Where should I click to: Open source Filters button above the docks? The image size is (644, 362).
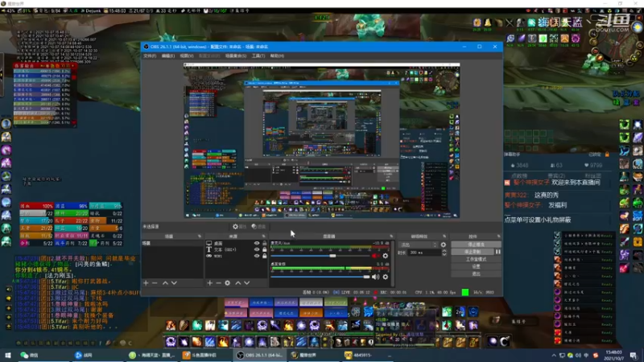[258, 227]
